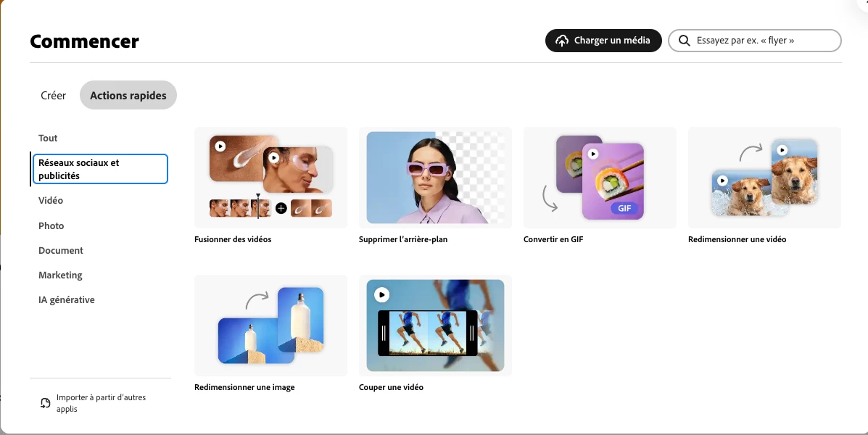Click the import icon beside Importer à partir d'autres applis
This screenshot has height=435, width=868.
pyautogui.click(x=46, y=403)
